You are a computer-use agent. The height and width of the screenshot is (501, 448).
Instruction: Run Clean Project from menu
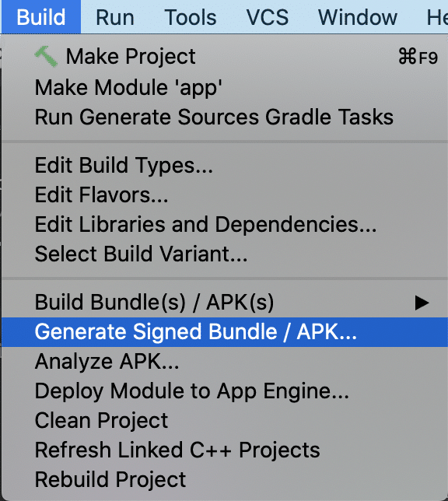pyautogui.click(x=225, y=420)
